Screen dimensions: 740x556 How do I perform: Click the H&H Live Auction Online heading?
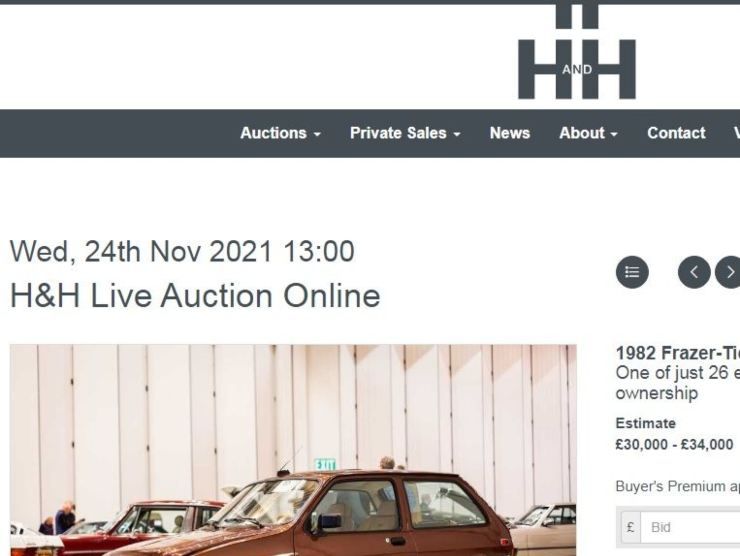click(x=195, y=296)
